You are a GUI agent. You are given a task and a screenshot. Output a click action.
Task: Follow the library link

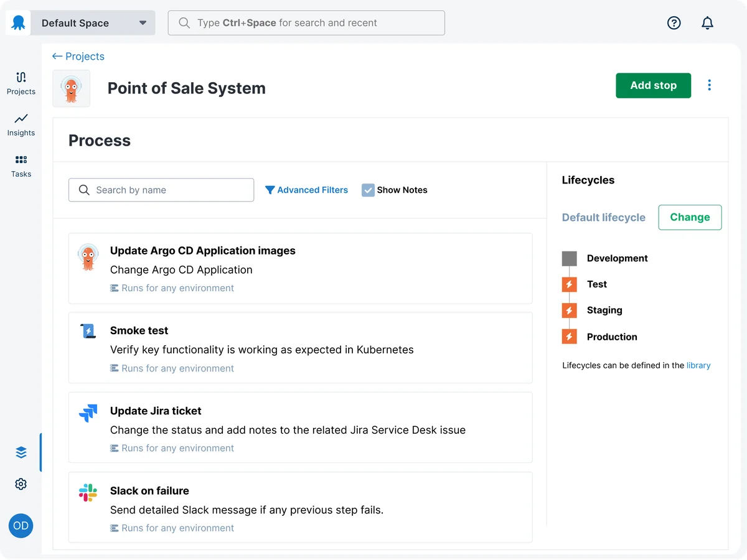[x=698, y=365]
